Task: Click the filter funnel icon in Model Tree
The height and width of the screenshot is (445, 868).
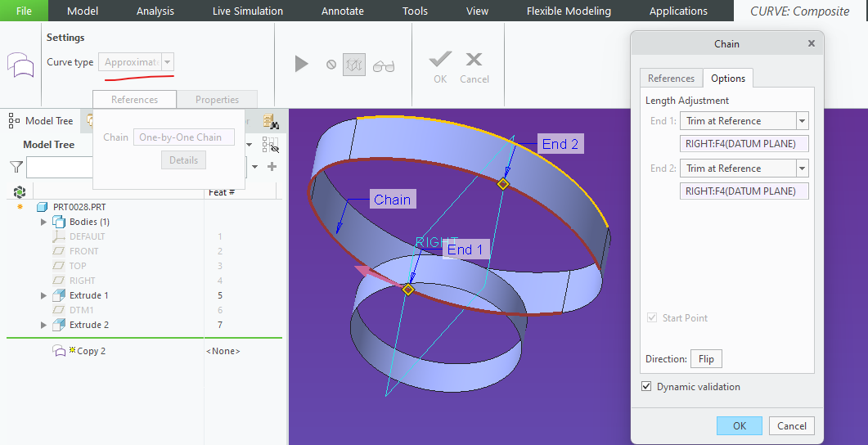Action: pos(16,167)
